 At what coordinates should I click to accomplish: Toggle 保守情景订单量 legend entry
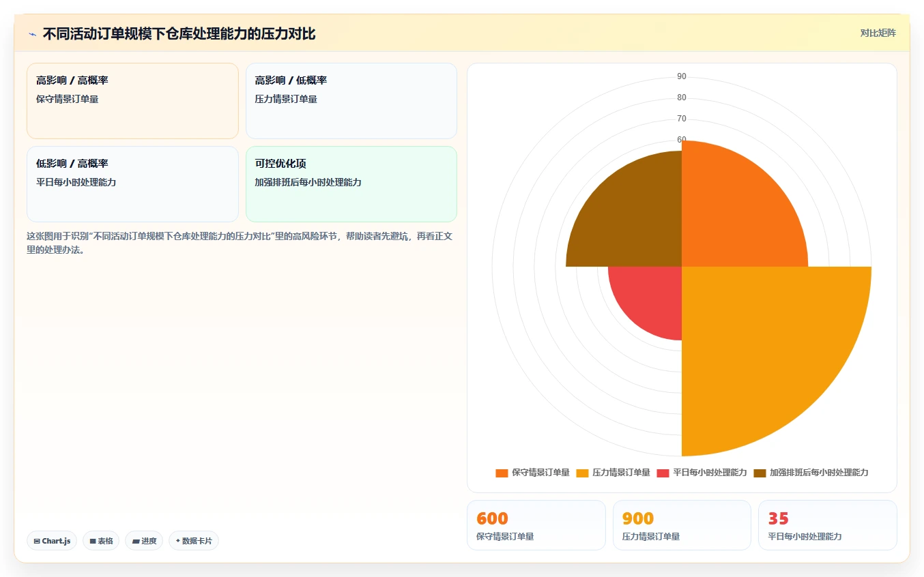pyautogui.click(x=532, y=473)
